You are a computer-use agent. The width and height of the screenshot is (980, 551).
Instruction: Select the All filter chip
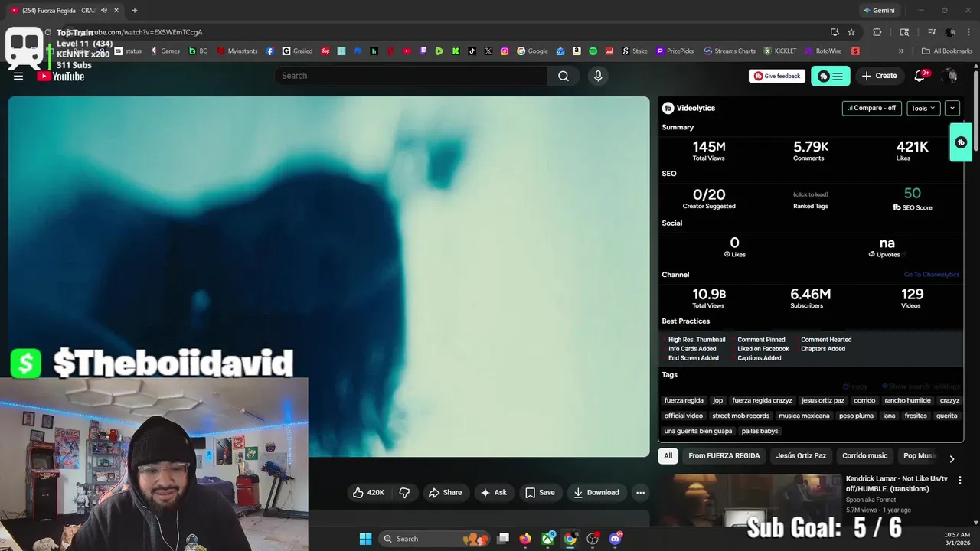pyautogui.click(x=668, y=456)
